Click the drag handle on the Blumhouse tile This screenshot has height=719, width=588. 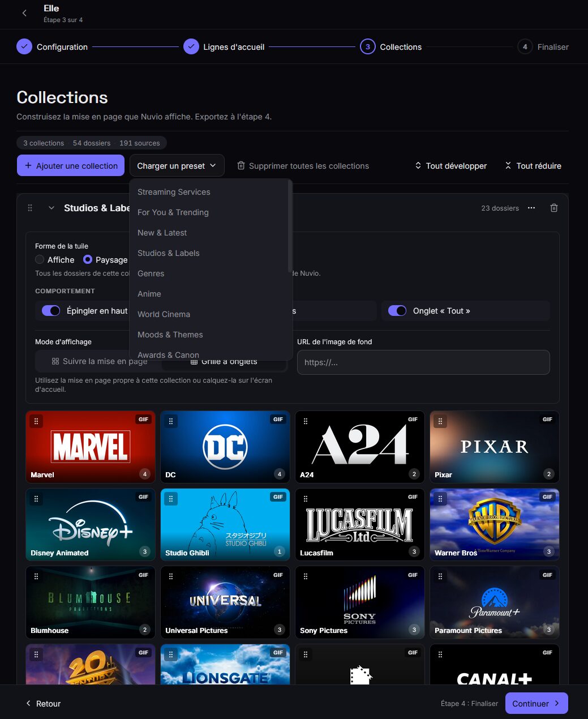[x=36, y=576]
